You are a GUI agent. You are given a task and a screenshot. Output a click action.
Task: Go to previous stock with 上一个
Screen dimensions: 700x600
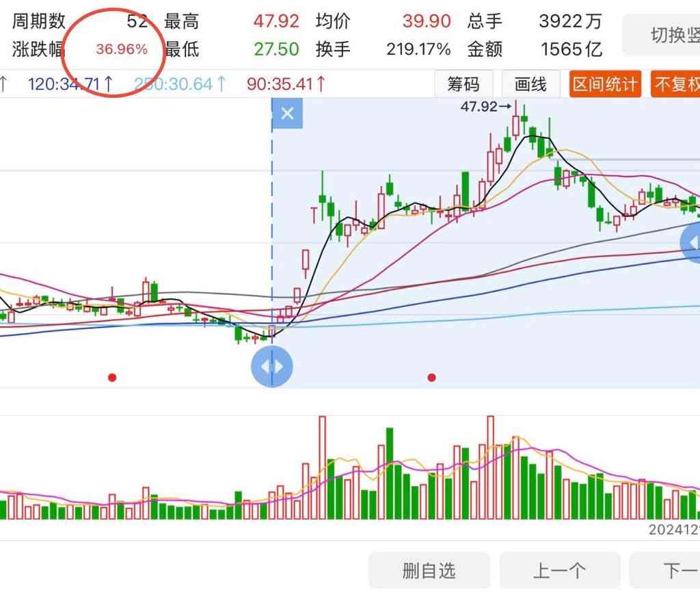(x=559, y=571)
